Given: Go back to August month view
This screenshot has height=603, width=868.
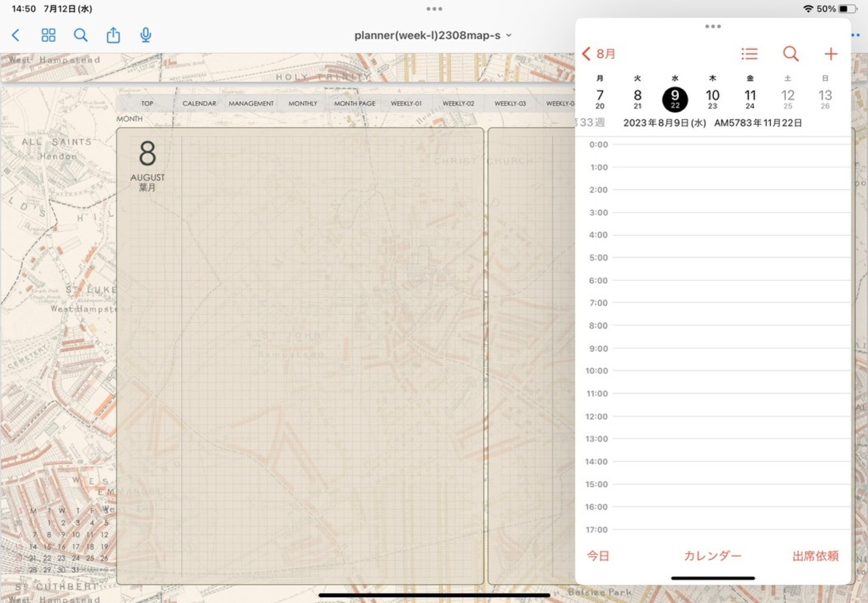Looking at the screenshot, I should pyautogui.click(x=599, y=54).
